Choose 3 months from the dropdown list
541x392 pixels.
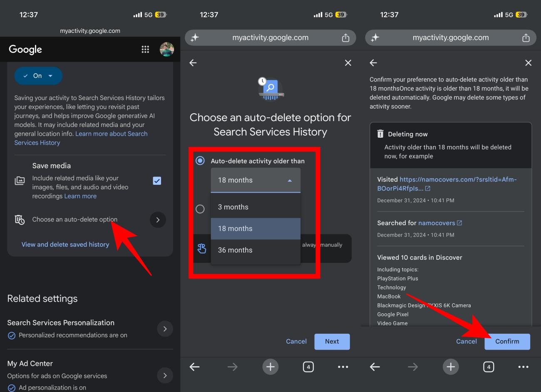(256, 207)
